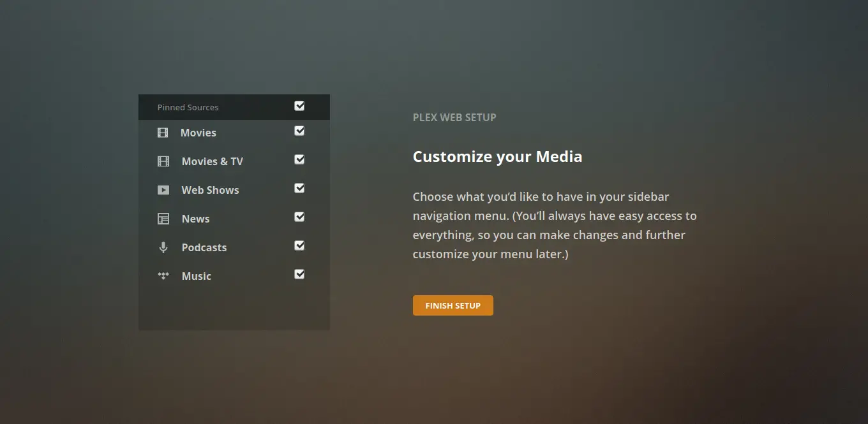
Task: Click the film strip icon beside Movies & TV
Action: [x=163, y=161]
